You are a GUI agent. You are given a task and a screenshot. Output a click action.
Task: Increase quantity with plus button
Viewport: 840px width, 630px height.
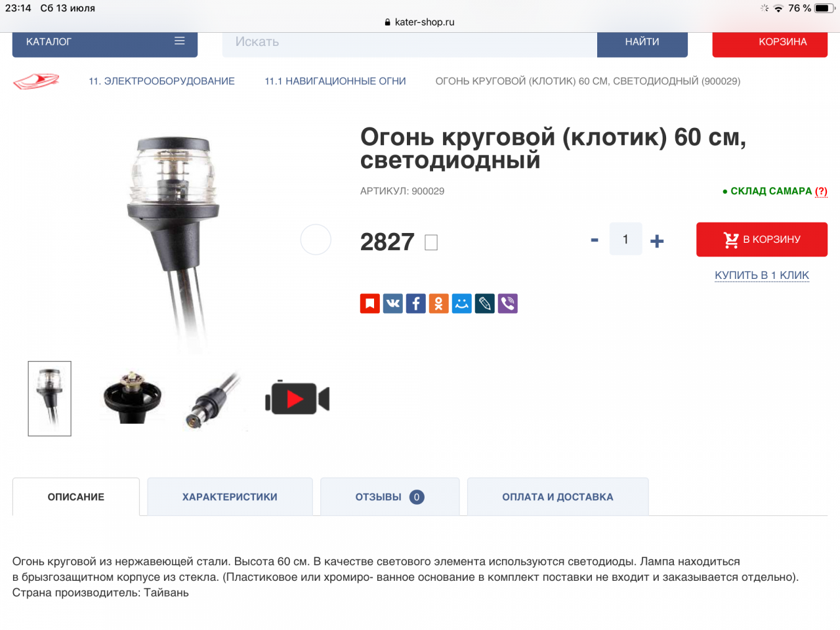tap(657, 241)
